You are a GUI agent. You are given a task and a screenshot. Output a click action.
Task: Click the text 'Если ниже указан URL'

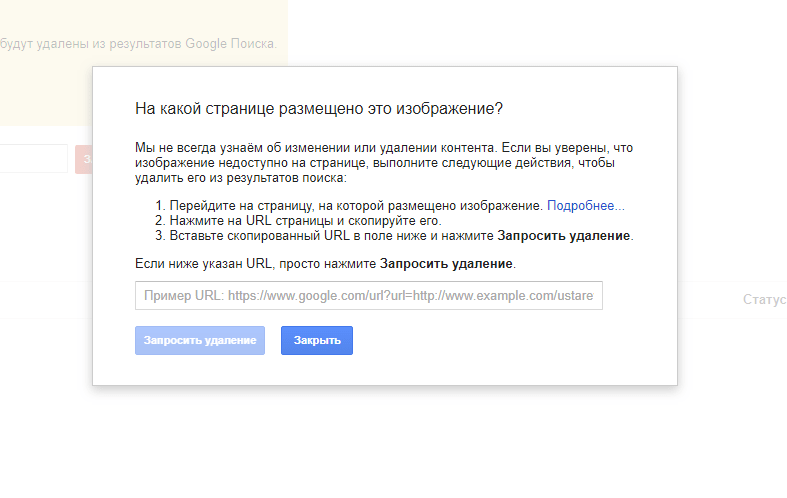203,264
